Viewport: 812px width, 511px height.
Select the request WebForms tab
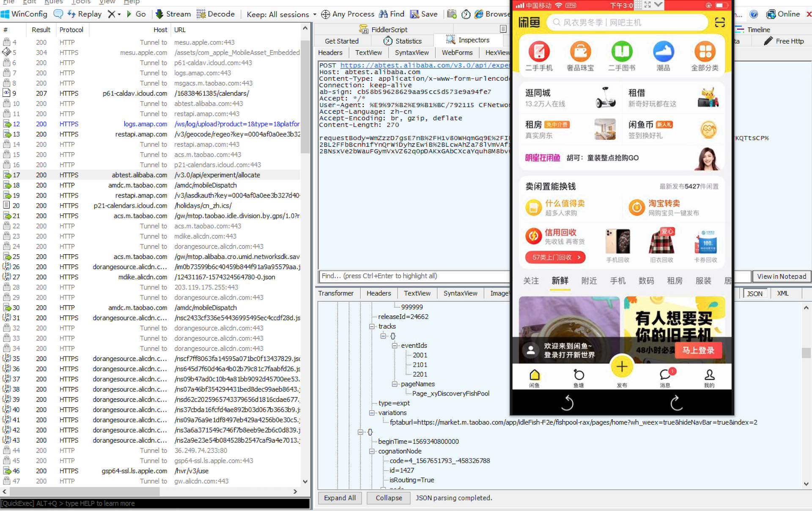pyautogui.click(x=457, y=52)
